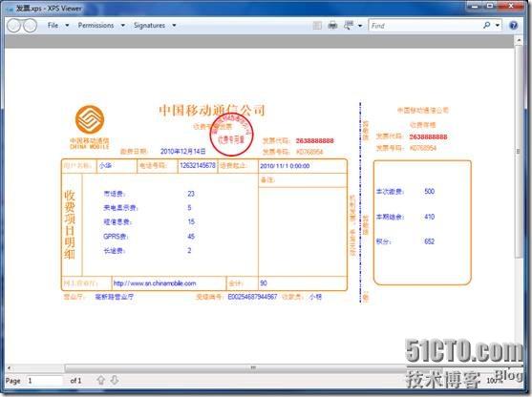Expand the Signatures dropdown arrow
The width and height of the screenshot is (532, 397).
click(x=174, y=26)
